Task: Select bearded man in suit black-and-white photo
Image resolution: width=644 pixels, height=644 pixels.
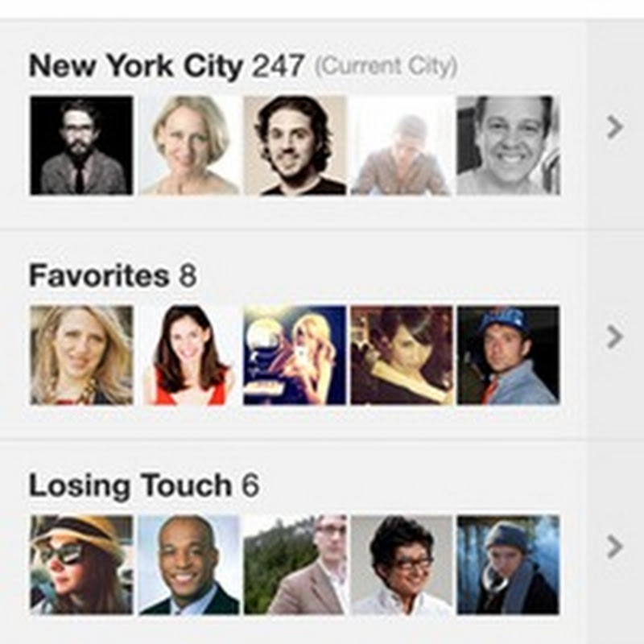Action: pos(82,146)
